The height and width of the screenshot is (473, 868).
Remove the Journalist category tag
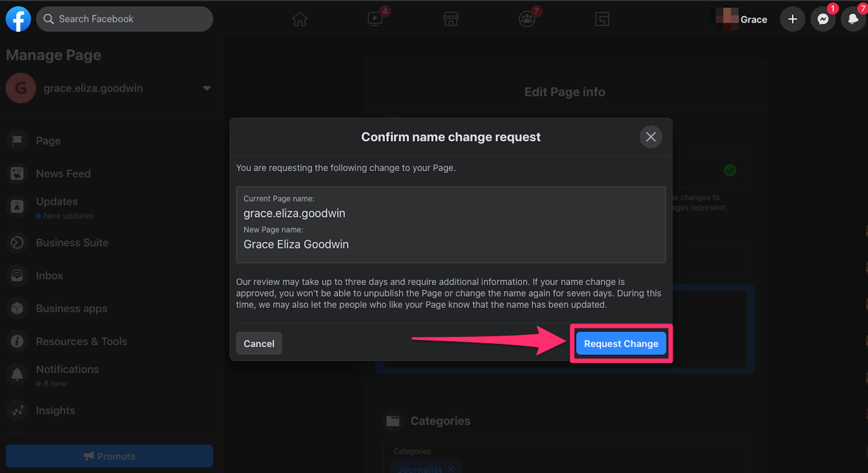[x=451, y=469]
